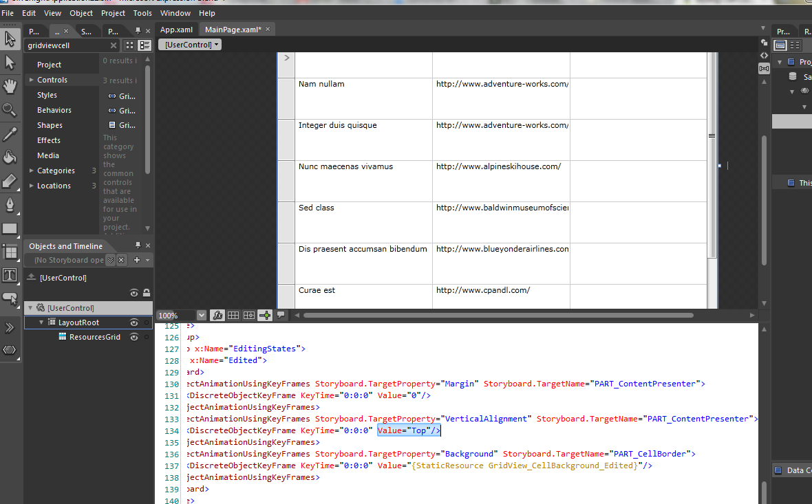Switch Assets panel to grid mode
The height and width of the screenshot is (504, 812).
pos(129,45)
